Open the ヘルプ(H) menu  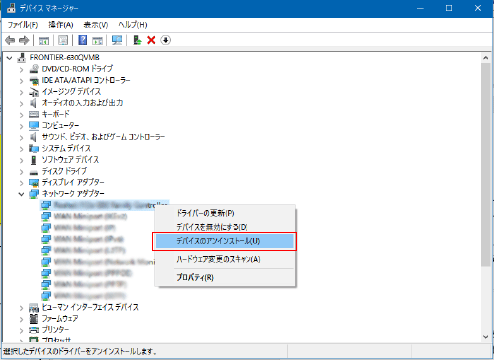[x=133, y=25]
